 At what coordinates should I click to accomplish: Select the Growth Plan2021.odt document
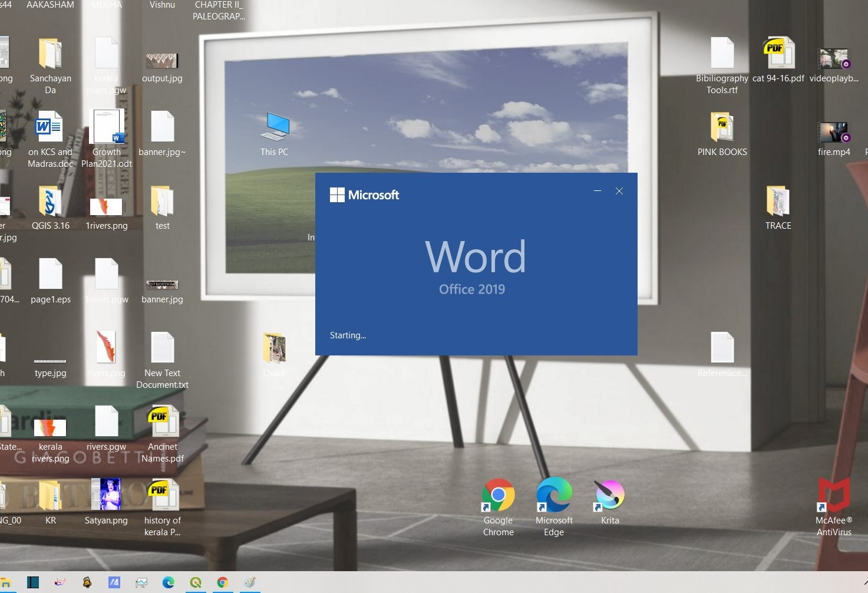click(107, 127)
